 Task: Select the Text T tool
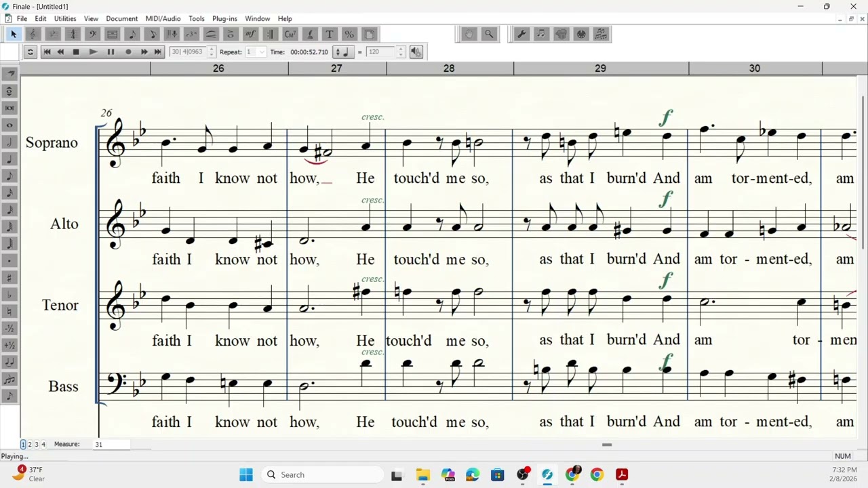tap(330, 34)
